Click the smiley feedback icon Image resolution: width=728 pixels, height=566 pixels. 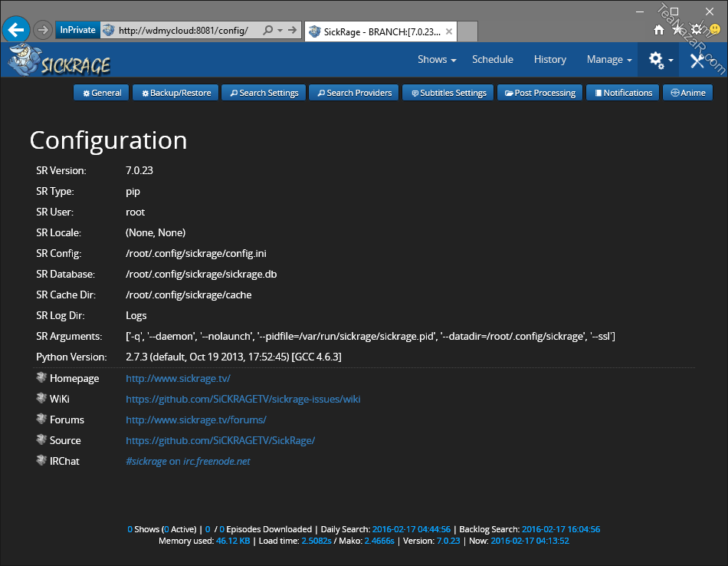[x=715, y=30]
